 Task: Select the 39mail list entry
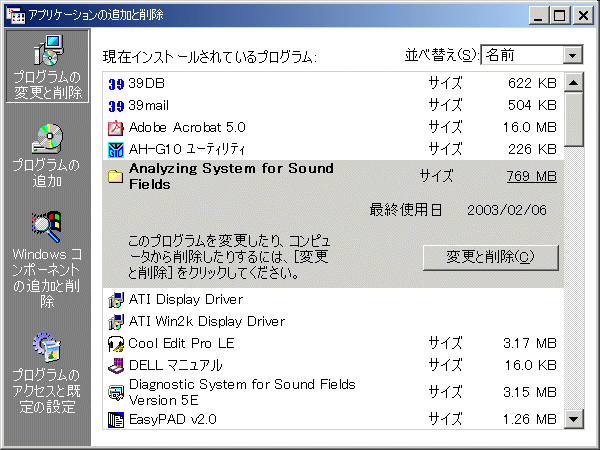[333, 106]
